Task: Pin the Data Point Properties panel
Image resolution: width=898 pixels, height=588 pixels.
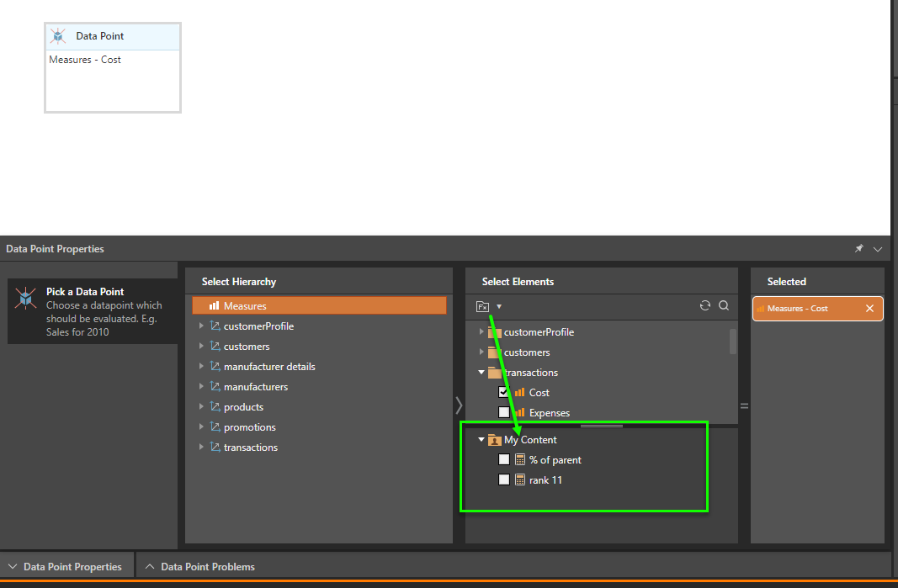Action: [x=859, y=249]
